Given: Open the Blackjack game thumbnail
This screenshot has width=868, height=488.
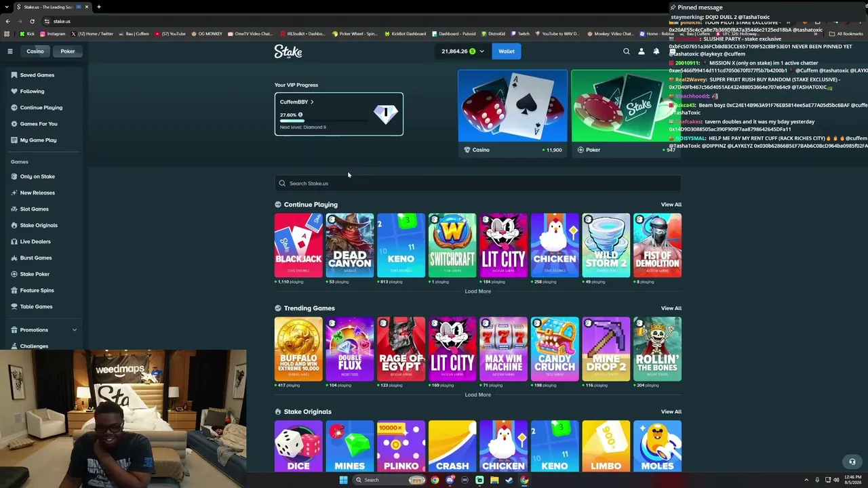Looking at the screenshot, I should coord(298,245).
